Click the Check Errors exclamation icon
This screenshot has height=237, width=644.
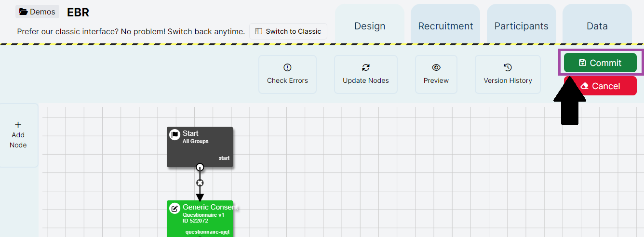click(287, 67)
